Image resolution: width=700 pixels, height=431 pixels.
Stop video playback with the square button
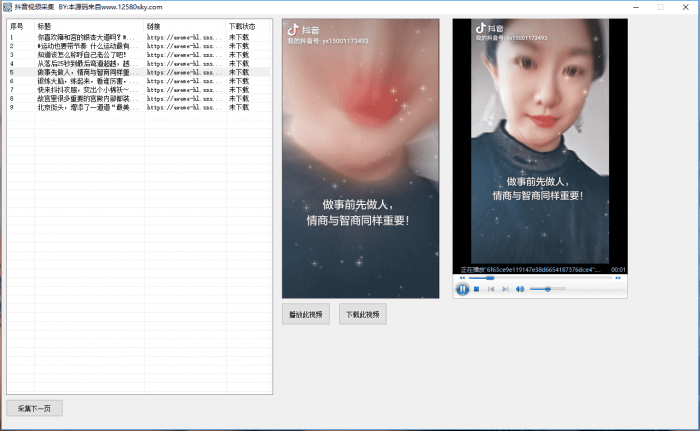[x=477, y=289]
